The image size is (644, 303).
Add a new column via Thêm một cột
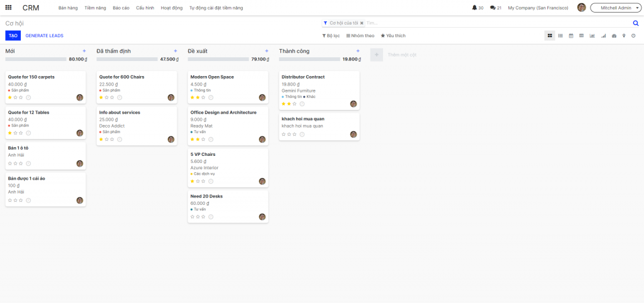click(x=394, y=55)
